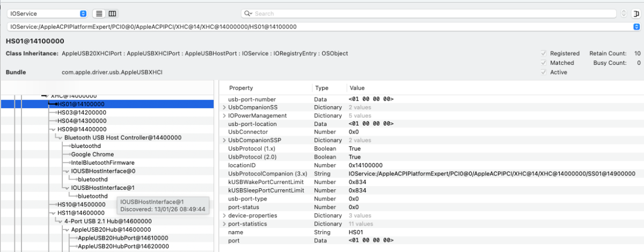Expand the port-statistics dictionary row
The image size is (644, 252).
coord(224,224)
